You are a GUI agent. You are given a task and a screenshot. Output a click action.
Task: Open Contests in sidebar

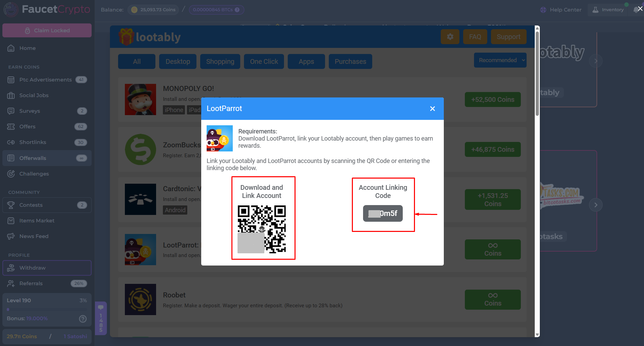coord(47,205)
